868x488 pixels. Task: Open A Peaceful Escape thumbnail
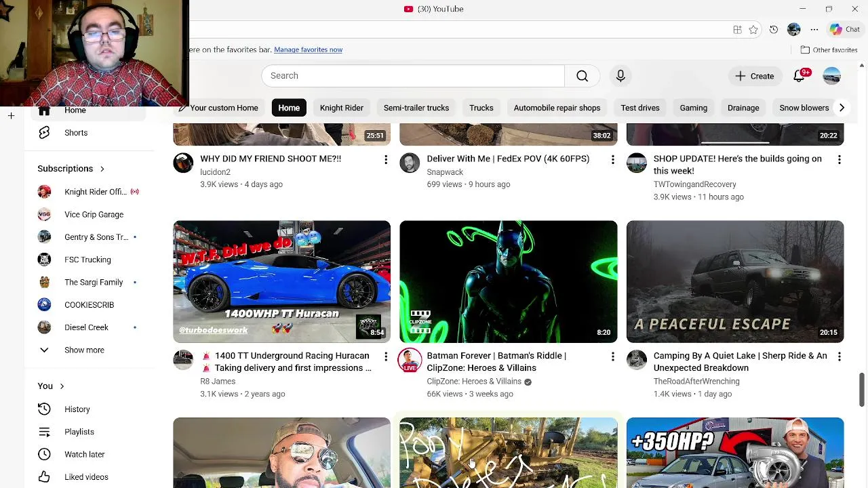pos(735,281)
